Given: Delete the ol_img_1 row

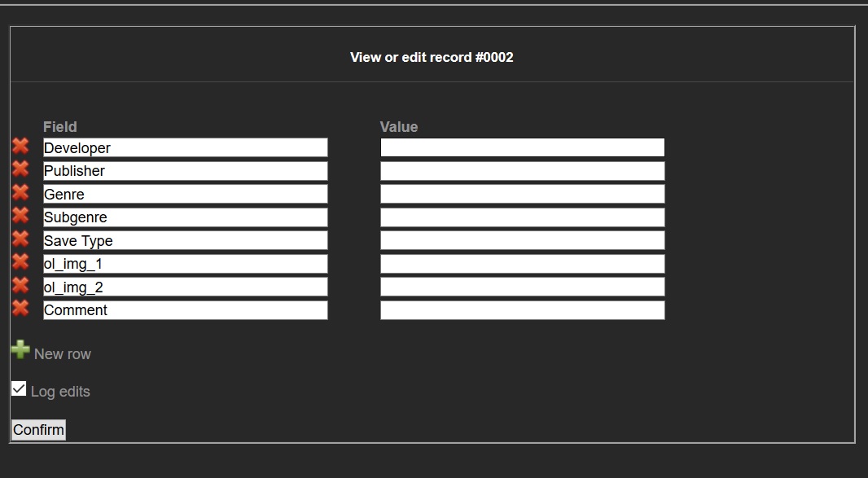Looking at the screenshot, I should pyautogui.click(x=20, y=262).
